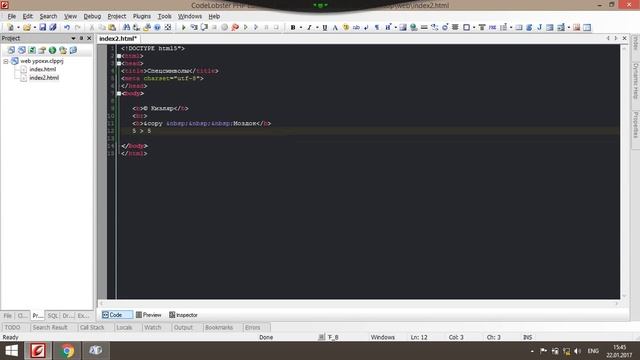Image resolution: width=640 pixels, height=360 pixels.
Task: Apply Italic formatting
Action: pos(309,27)
